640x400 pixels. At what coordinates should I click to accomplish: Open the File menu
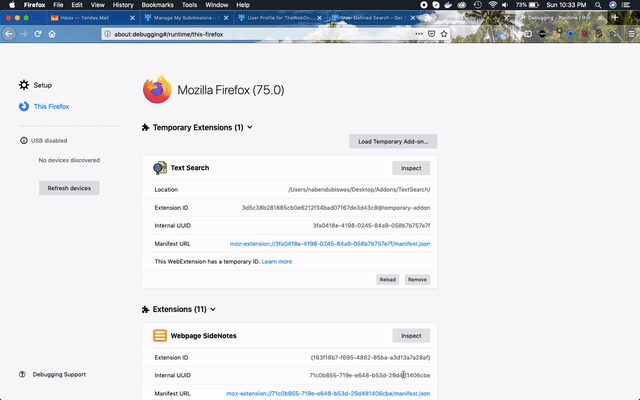58,5
